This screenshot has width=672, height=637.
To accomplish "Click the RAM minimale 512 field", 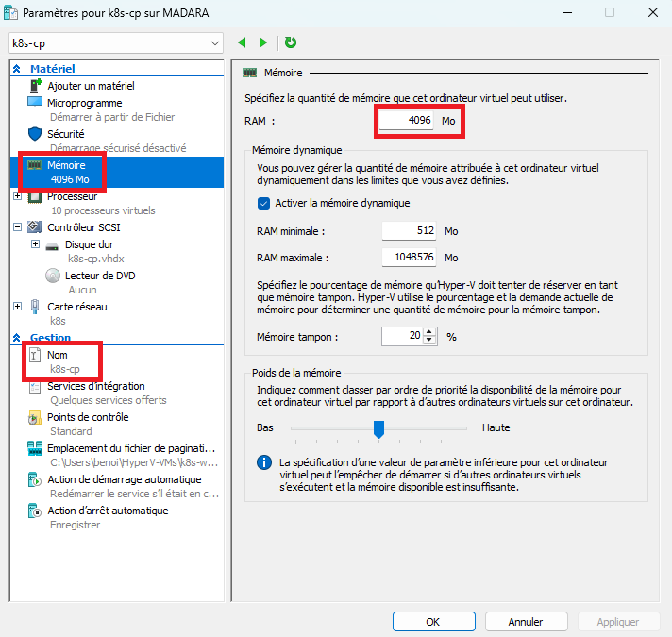I will coord(409,231).
